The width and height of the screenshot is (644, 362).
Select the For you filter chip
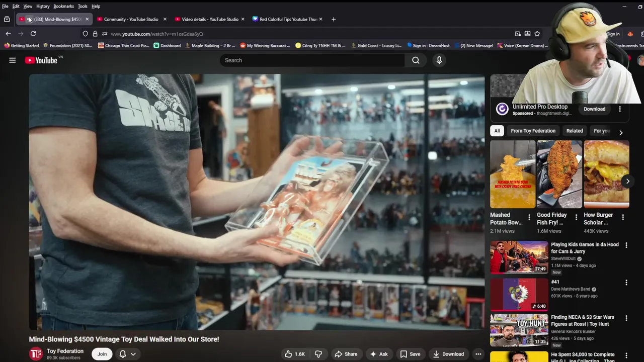(x=602, y=131)
